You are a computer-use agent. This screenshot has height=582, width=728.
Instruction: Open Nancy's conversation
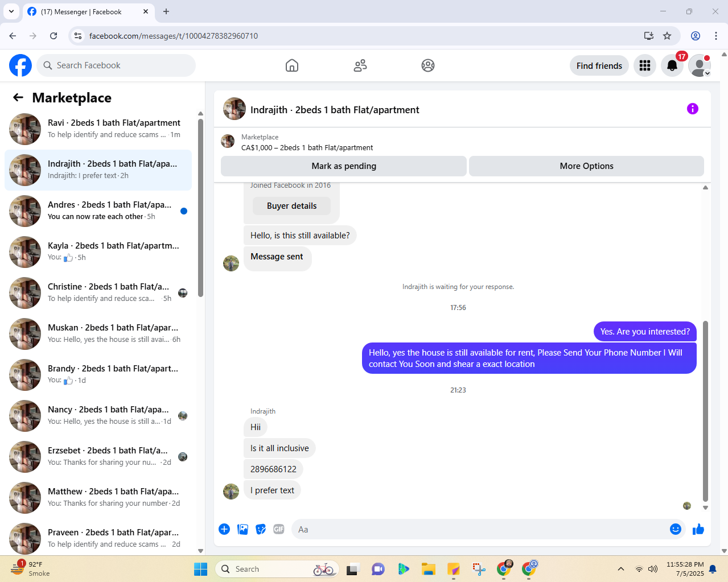click(x=98, y=416)
